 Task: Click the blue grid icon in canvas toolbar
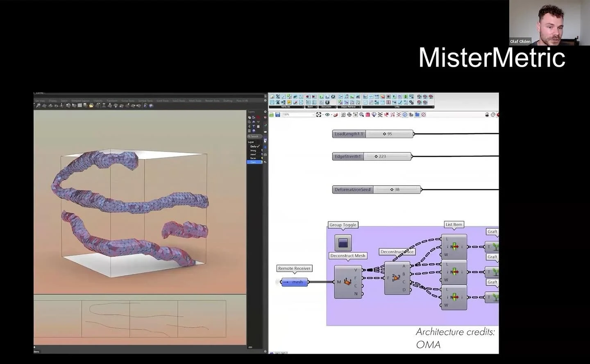417,115
